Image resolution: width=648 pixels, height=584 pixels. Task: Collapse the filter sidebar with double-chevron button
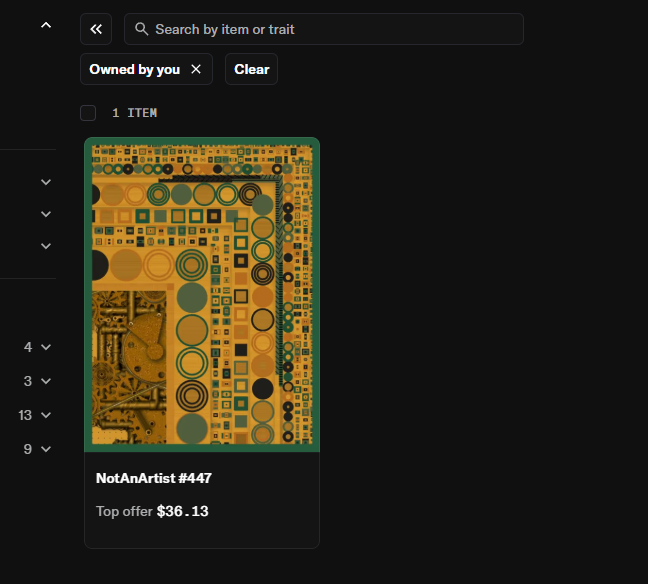96,29
